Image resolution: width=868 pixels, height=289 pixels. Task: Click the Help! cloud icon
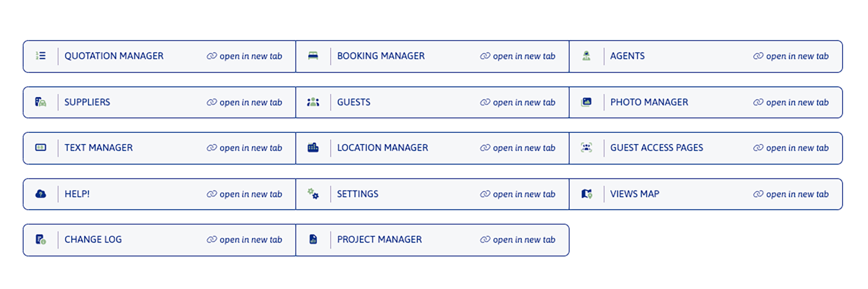coord(41,194)
